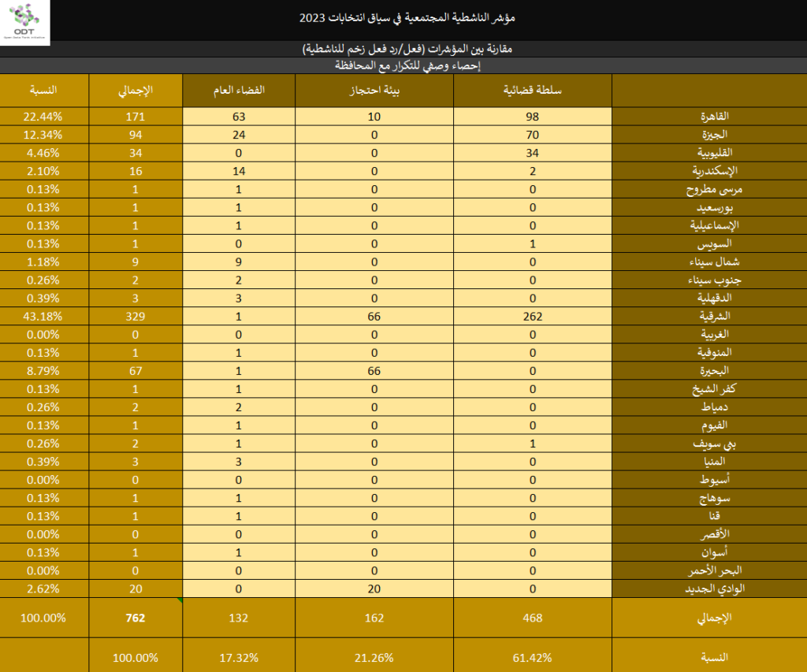This screenshot has width=807, height=672.
Task: Click the القضاء العام column header
Action: pyautogui.click(x=239, y=90)
